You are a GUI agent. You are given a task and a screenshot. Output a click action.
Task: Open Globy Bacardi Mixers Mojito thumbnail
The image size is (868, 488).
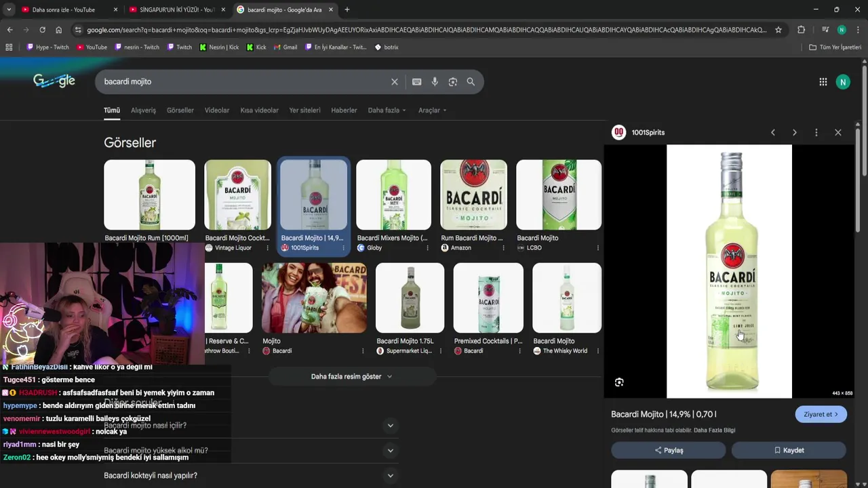(x=393, y=195)
